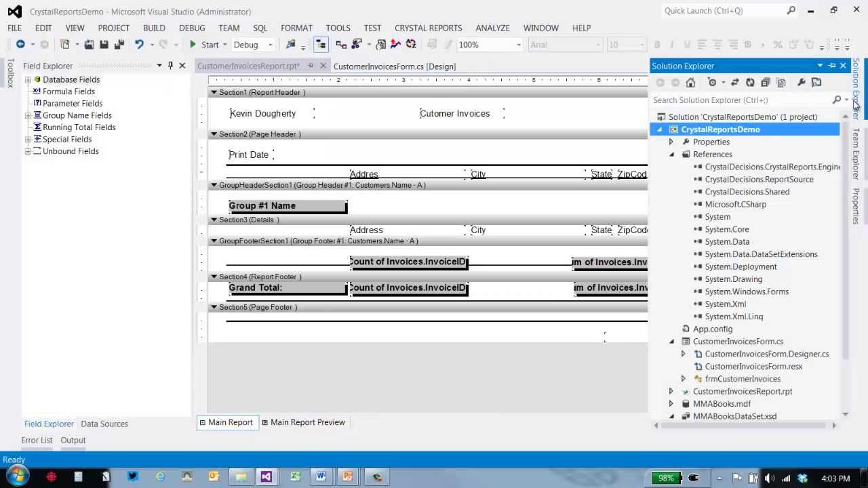The width and height of the screenshot is (868, 488).
Task: Pin the Field Explorer panel
Action: pyautogui.click(x=170, y=66)
